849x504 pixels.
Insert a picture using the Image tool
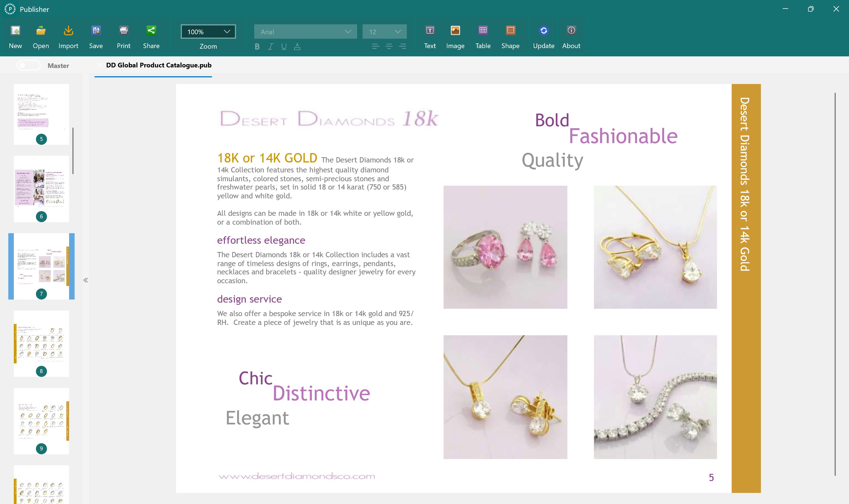coord(455,36)
